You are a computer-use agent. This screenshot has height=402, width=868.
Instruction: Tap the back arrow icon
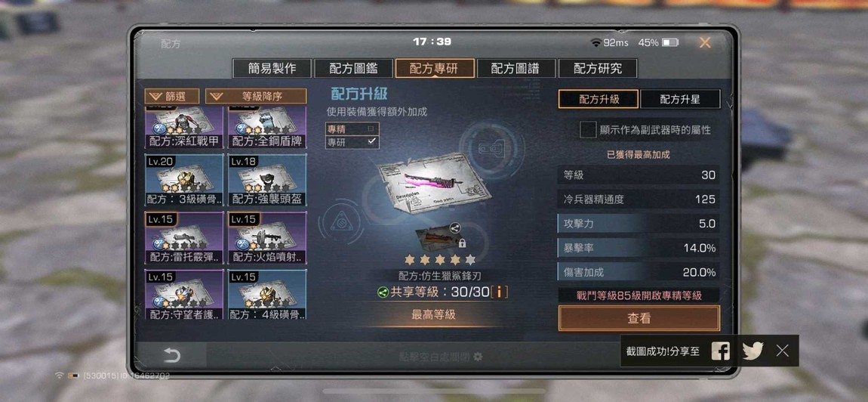pyautogui.click(x=171, y=355)
